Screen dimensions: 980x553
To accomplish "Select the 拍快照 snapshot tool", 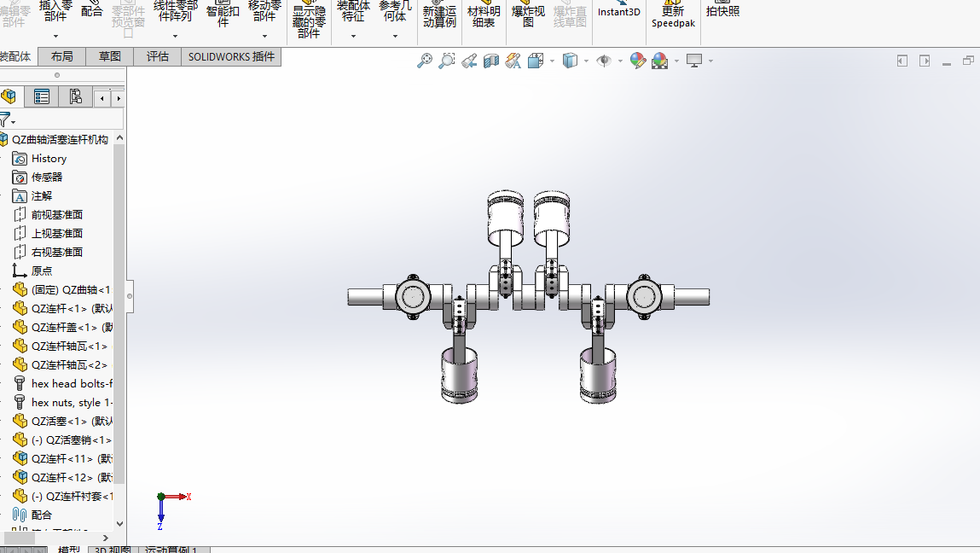I will point(722,12).
